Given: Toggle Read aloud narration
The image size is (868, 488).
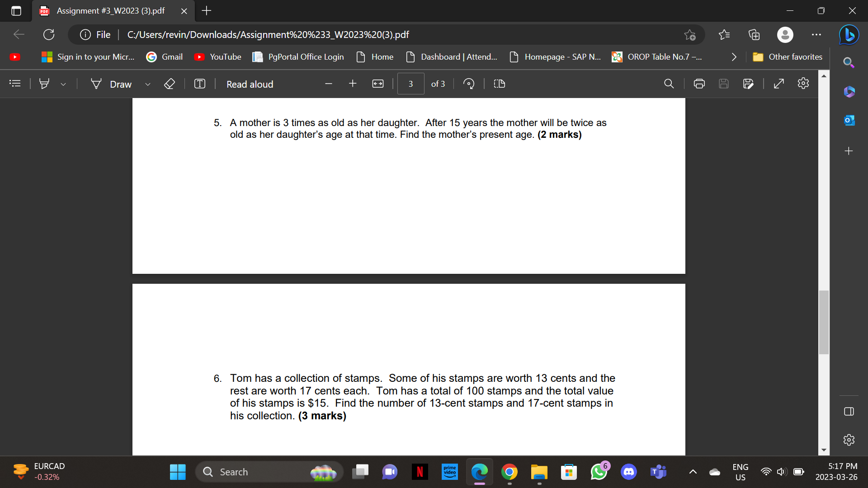Looking at the screenshot, I should (x=249, y=84).
